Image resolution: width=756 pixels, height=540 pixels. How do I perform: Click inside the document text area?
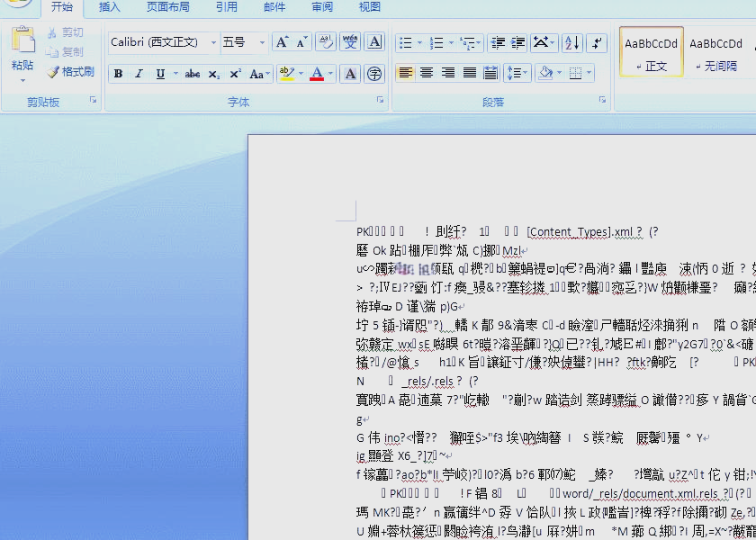[x=495, y=360]
